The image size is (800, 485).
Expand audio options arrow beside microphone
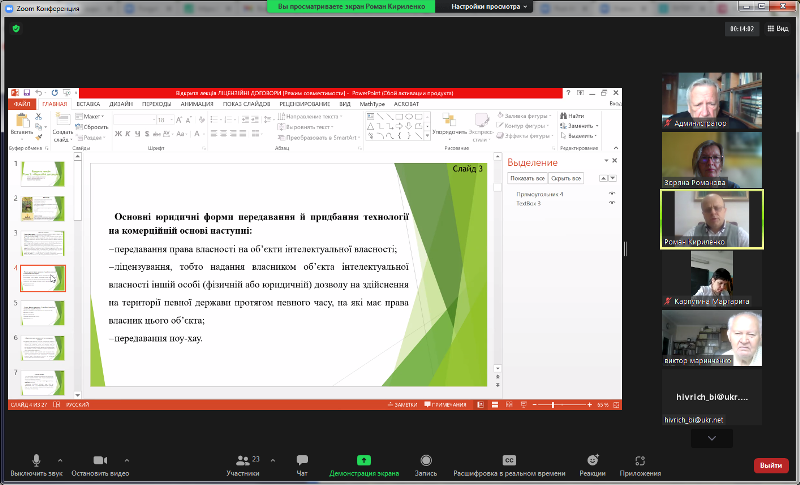coord(60,459)
